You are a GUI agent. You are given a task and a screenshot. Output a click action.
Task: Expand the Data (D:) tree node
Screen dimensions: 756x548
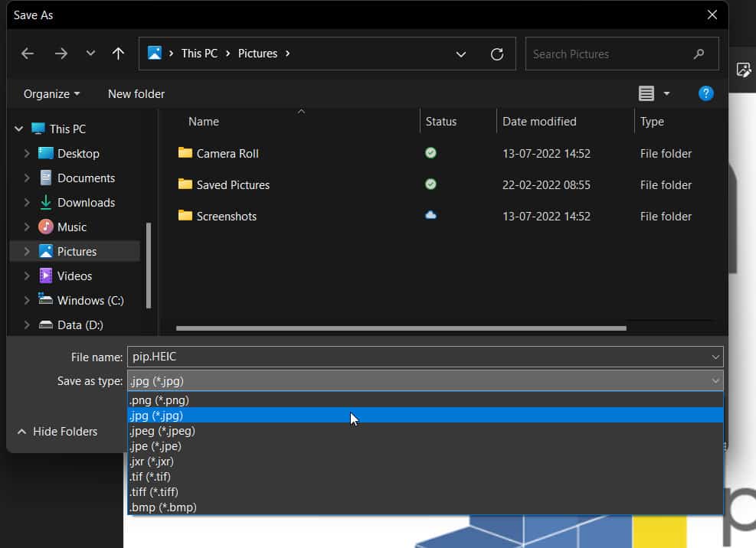point(27,325)
